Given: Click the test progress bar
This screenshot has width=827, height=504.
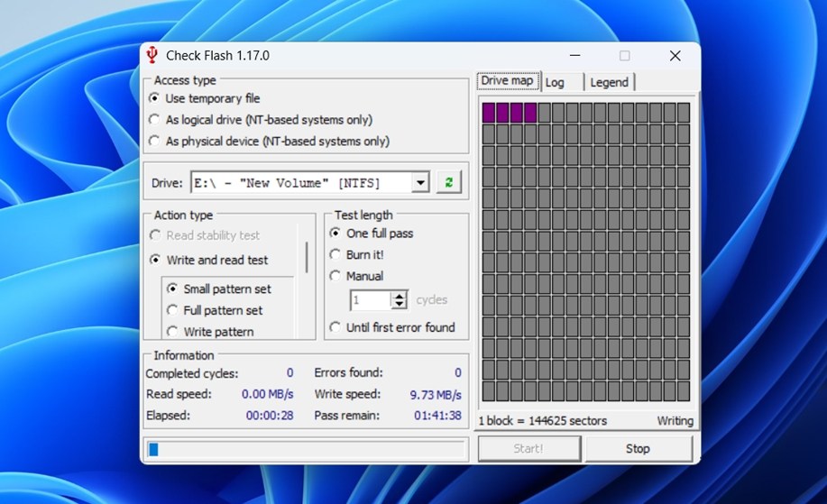Looking at the screenshot, I should click(306, 449).
